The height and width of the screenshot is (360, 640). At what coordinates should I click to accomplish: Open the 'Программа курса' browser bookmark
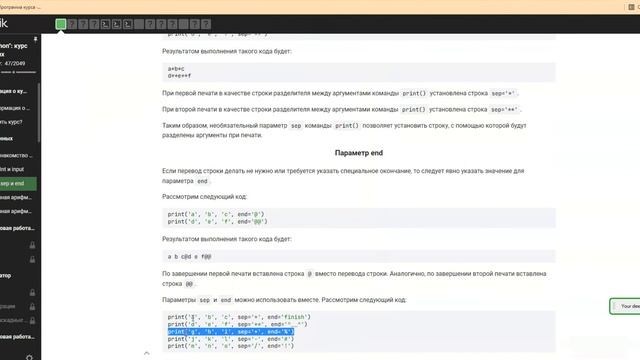point(20,7)
